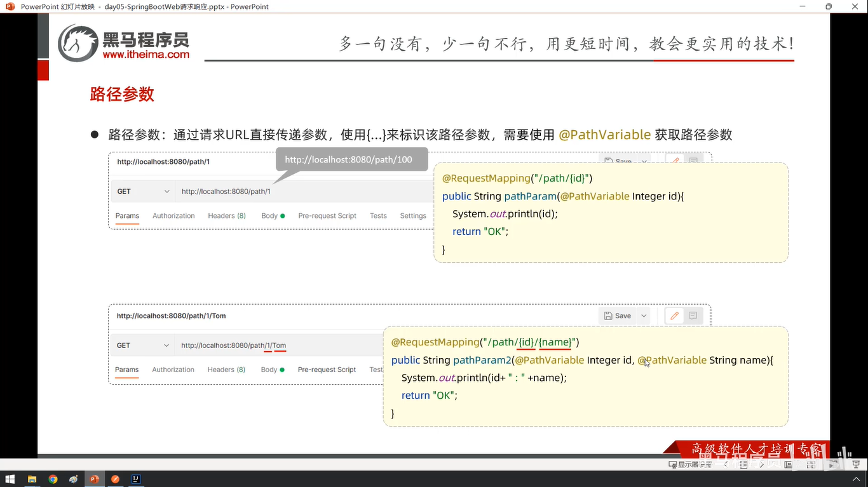The width and height of the screenshot is (868, 487).
Task: Open Pre-request Script tab in path/1/Tom request
Action: coord(327,370)
